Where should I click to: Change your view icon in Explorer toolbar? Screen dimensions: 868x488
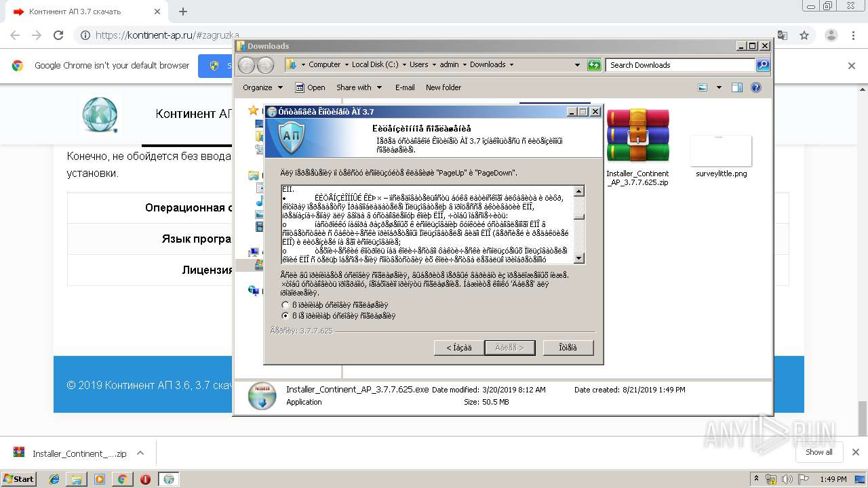703,87
